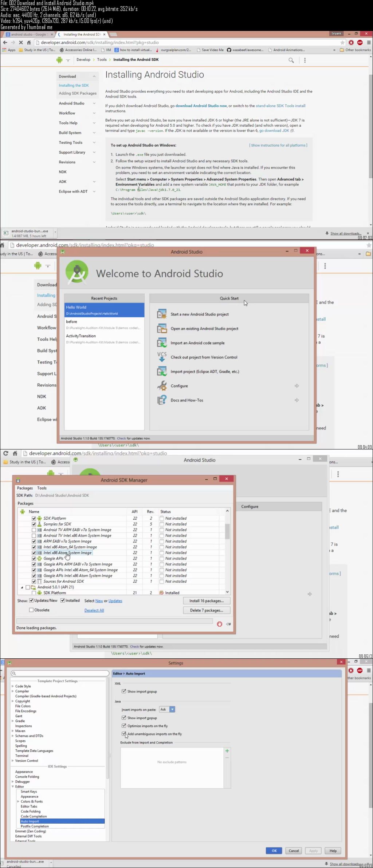
Task: Click the GitHub 'wasabeef/awesome...' bookmark
Action: (x=245, y=50)
